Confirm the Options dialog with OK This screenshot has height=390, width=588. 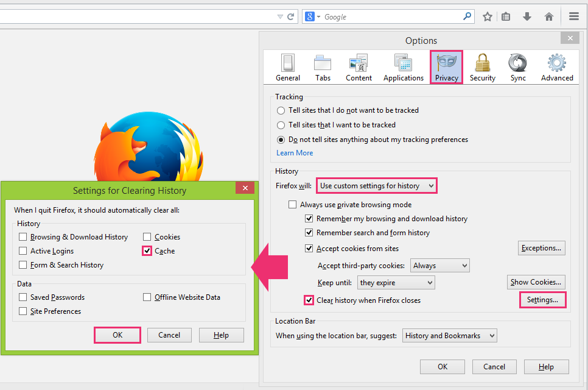(x=443, y=367)
